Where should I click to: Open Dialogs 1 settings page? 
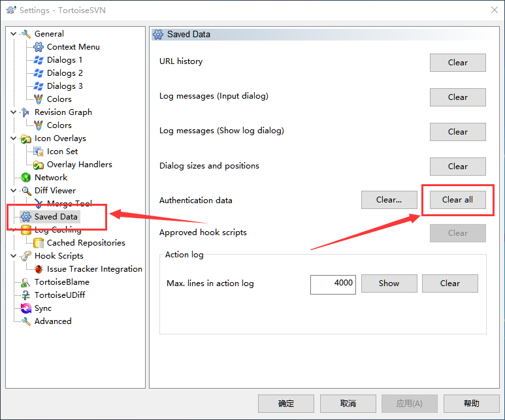point(65,60)
